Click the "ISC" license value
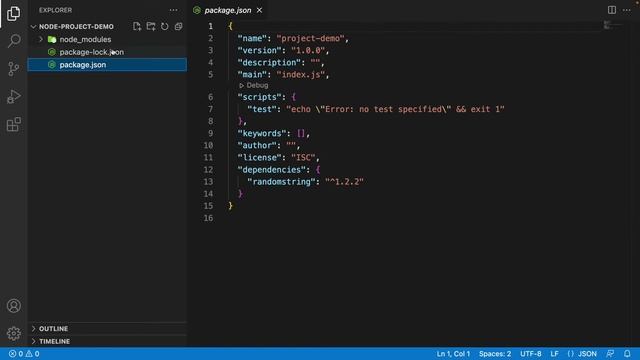Viewport: 640px width, 360px height. click(x=303, y=158)
